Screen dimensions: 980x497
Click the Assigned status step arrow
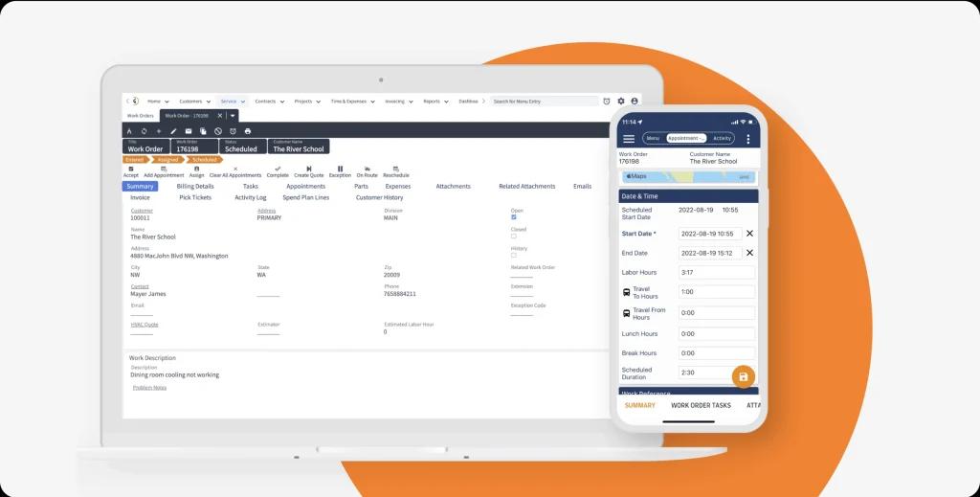(x=167, y=160)
